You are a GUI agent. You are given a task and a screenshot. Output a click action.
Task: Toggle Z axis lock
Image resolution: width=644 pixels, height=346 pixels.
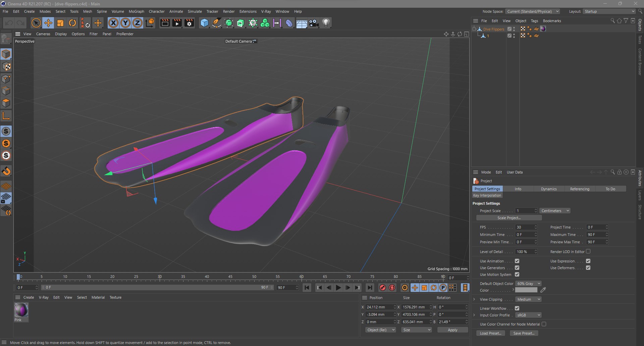[x=138, y=23]
